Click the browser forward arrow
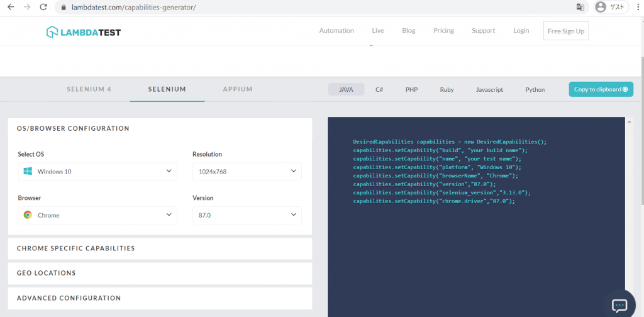Image resolution: width=644 pixels, height=317 pixels. 26,8
